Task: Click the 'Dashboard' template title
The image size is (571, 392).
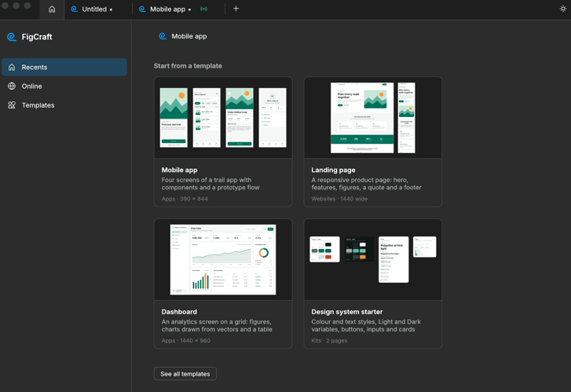Action: (x=179, y=312)
